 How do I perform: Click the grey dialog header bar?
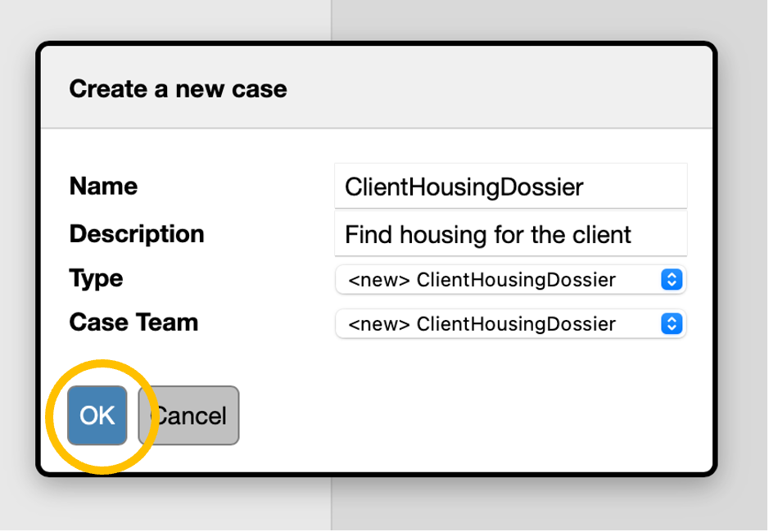click(491, 88)
